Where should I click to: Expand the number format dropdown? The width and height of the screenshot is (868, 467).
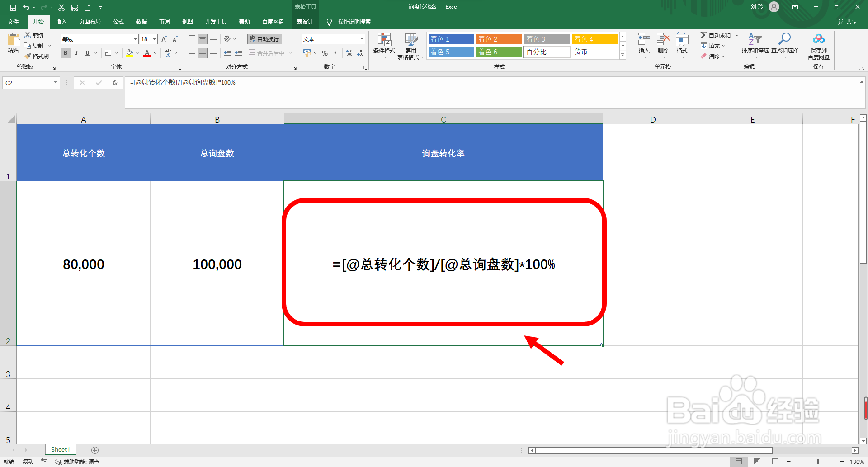pos(362,39)
